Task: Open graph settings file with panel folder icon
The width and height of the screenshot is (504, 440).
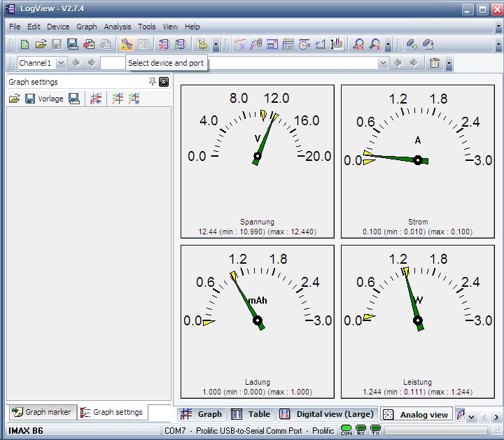Action: point(14,99)
